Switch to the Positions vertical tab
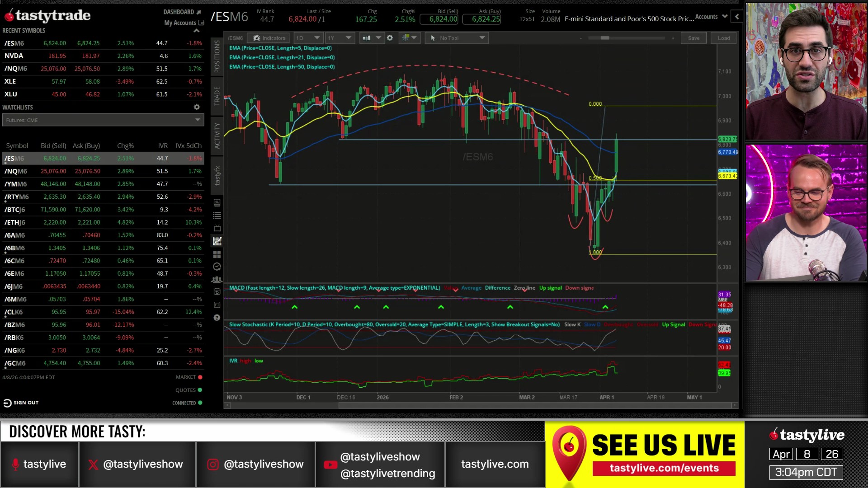The width and height of the screenshot is (868, 488). click(217, 56)
